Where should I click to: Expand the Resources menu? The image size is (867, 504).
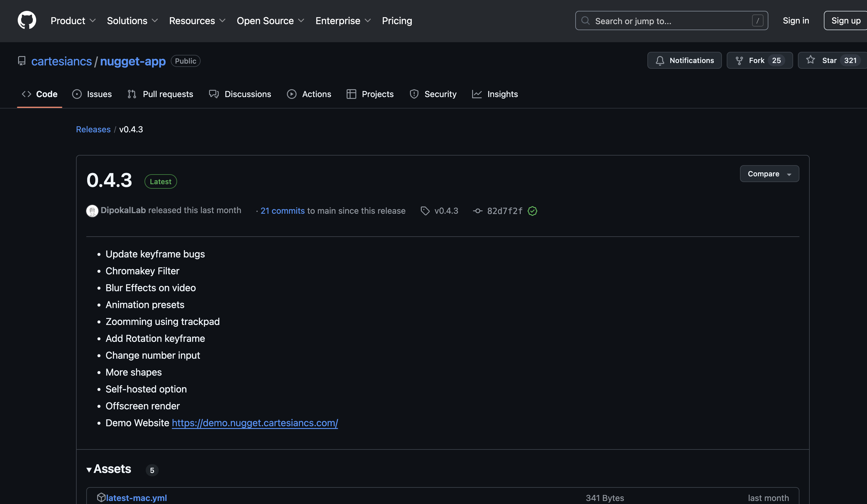coord(198,20)
